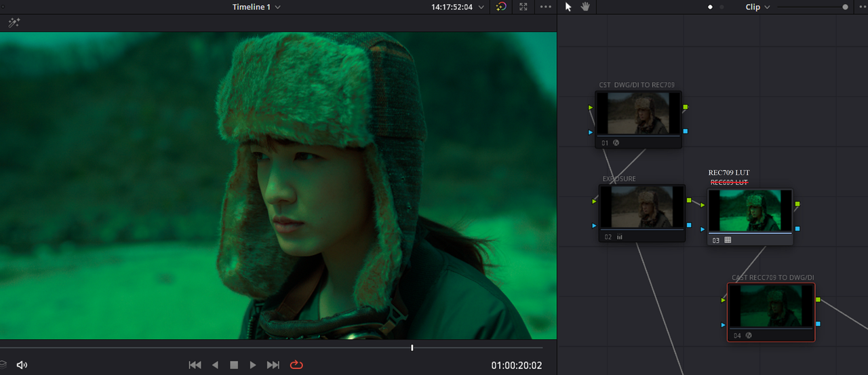Select the dim inactive node-graph mode dot

pos(722,7)
